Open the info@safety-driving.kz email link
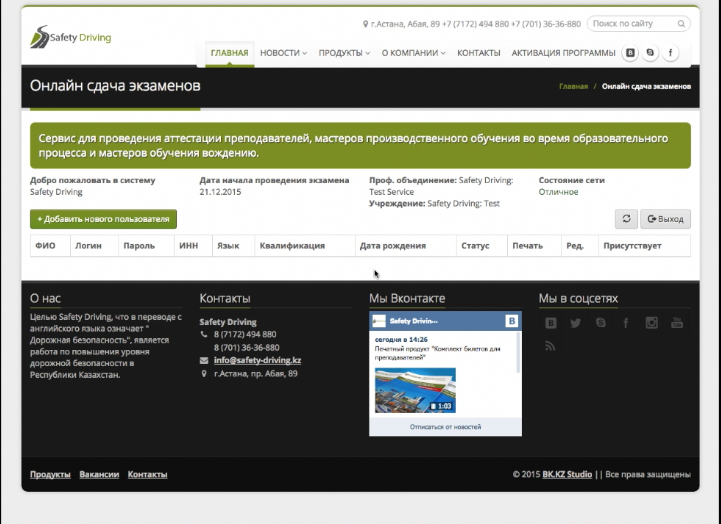This screenshot has width=721, height=524. pyautogui.click(x=258, y=360)
